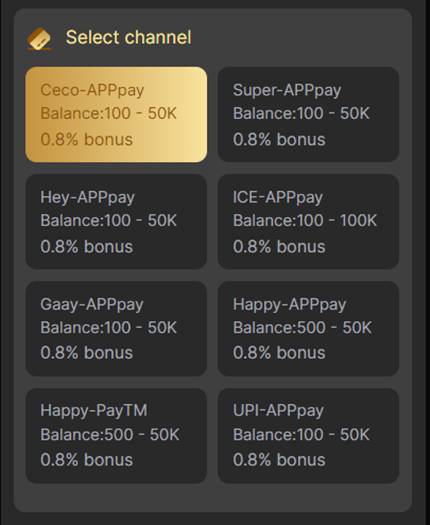Click the Balance:100 - 50K line under Gaay-APPpay

(109, 327)
